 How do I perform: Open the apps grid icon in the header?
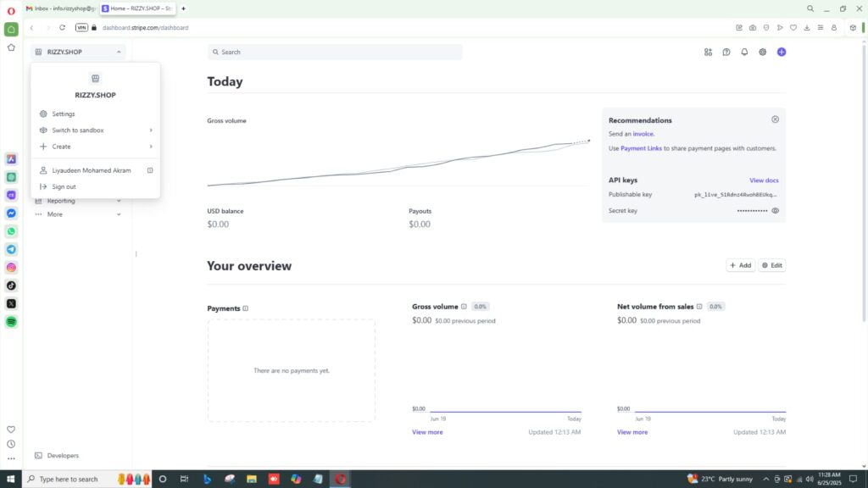point(708,52)
